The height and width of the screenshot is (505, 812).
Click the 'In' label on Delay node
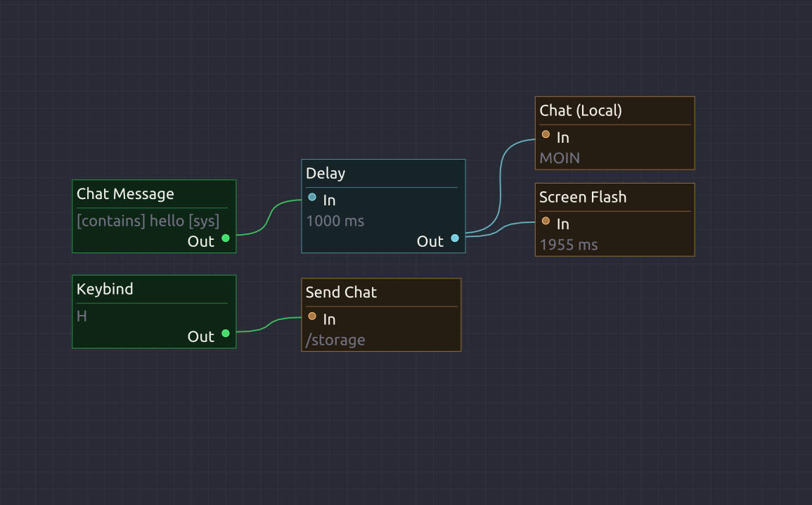(x=329, y=200)
